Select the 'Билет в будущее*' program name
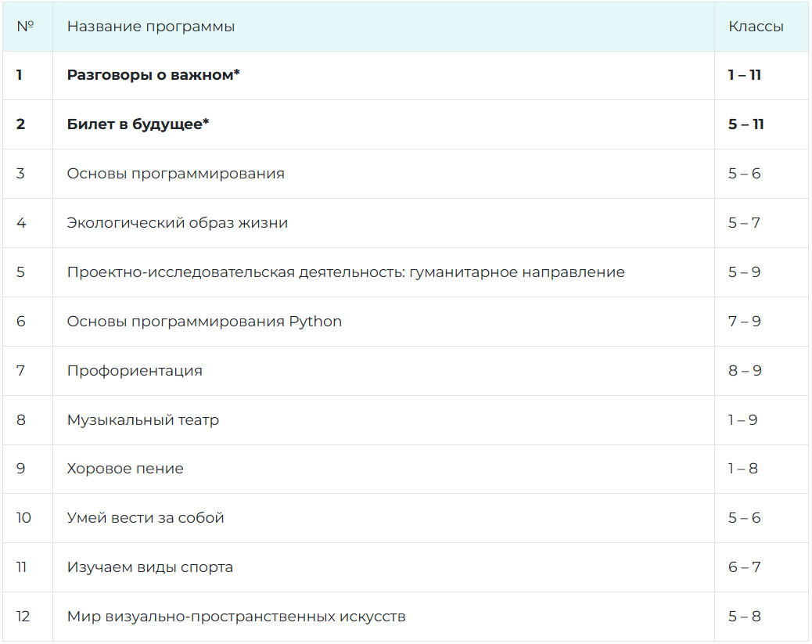Viewport: 812px width, 644px height. point(138,124)
